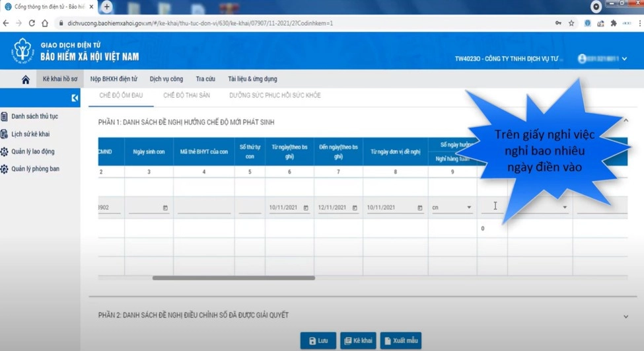Open the Dịch vụ công menu
The image size is (644, 351).
(x=166, y=79)
